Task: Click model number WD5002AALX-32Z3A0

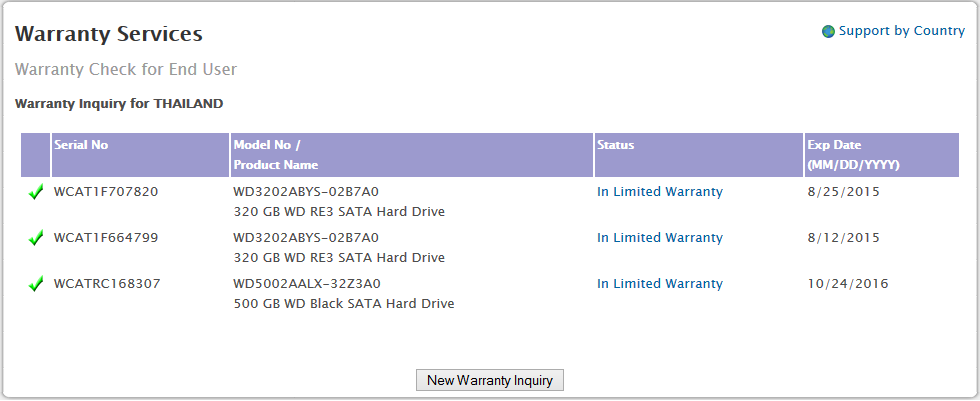Action: pos(307,284)
